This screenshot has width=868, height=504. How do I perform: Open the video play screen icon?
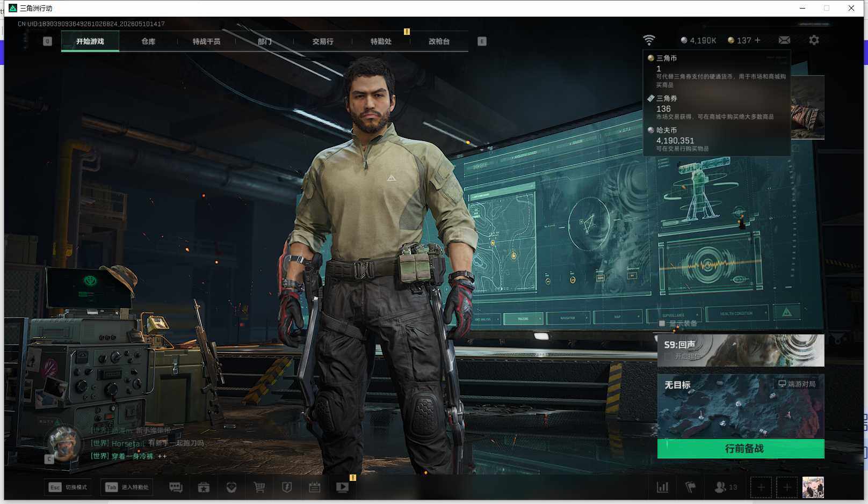(342, 487)
